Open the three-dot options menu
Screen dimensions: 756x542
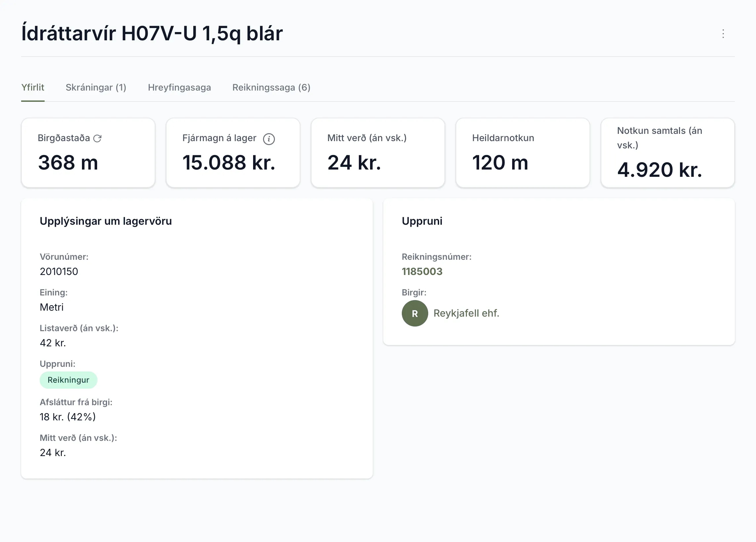pyautogui.click(x=723, y=34)
